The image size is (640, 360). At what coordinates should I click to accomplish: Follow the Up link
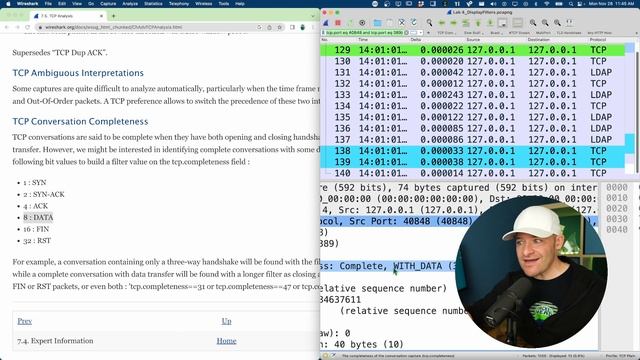227,321
